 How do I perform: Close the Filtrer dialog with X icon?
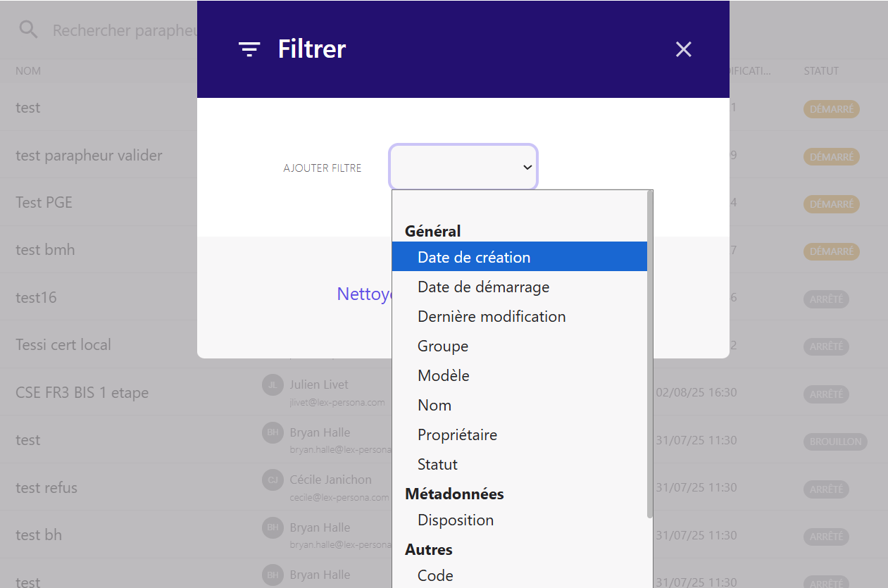(x=683, y=49)
